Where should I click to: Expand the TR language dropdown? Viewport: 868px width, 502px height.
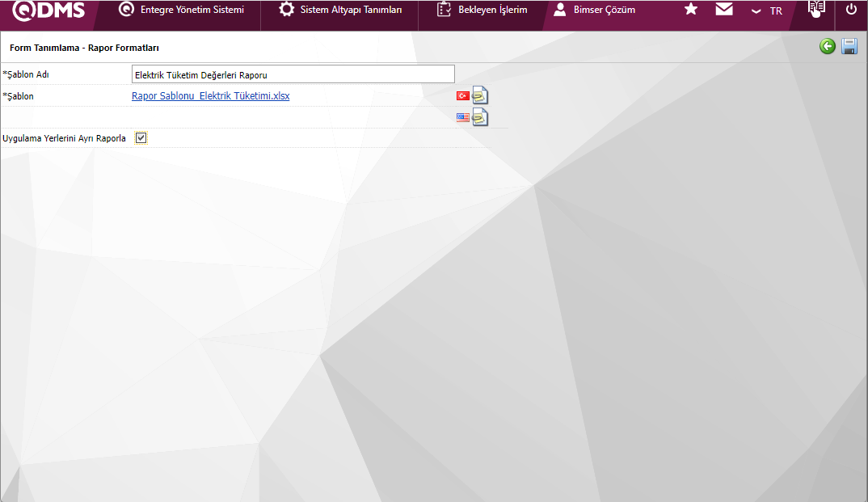[767, 11]
